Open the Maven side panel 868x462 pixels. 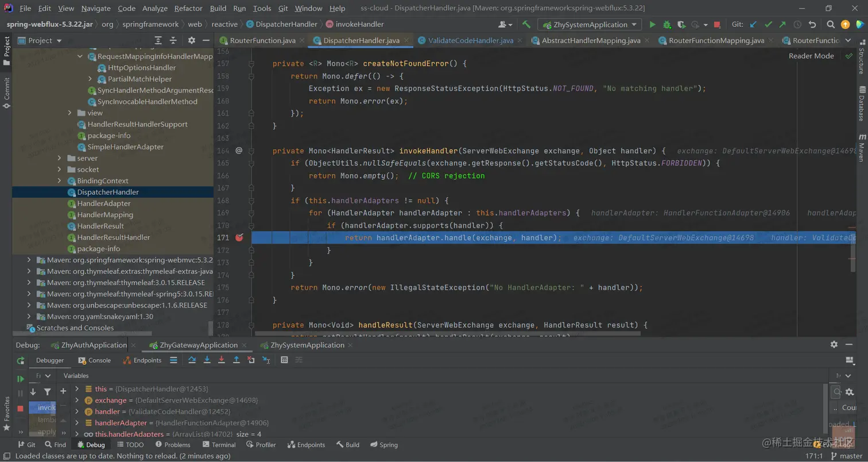862,148
